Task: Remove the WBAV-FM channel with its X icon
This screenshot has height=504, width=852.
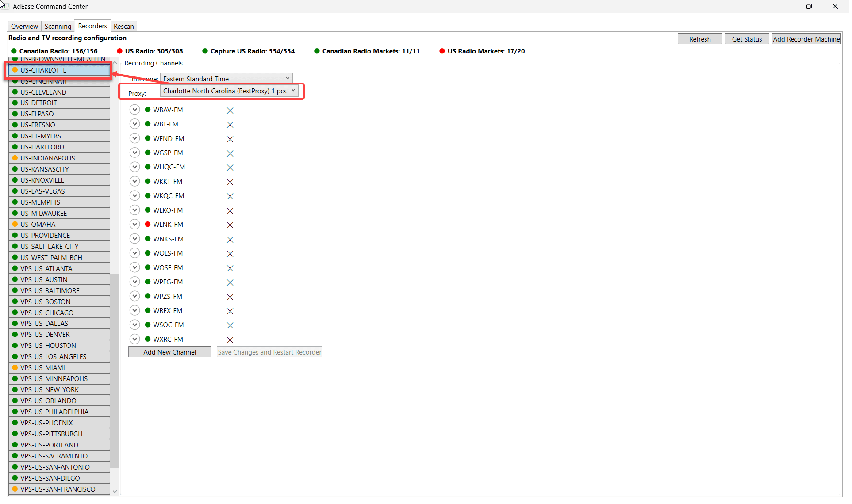Action: click(x=230, y=111)
